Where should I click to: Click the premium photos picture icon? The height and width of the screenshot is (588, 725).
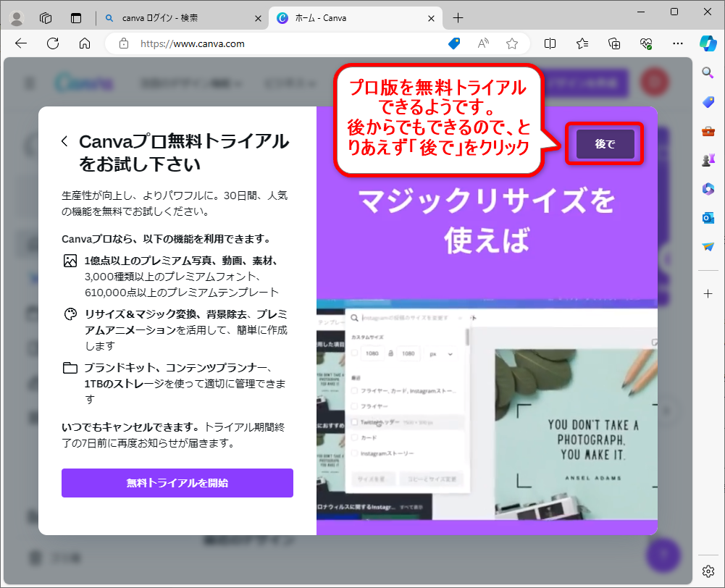[70, 261]
